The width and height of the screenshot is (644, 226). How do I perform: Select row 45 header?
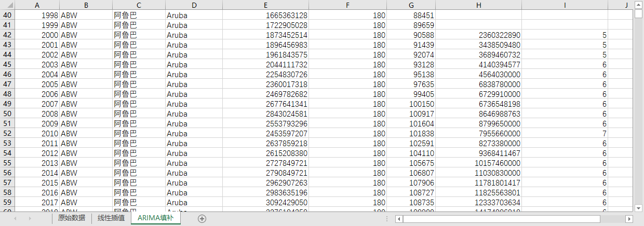[x=7, y=65]
